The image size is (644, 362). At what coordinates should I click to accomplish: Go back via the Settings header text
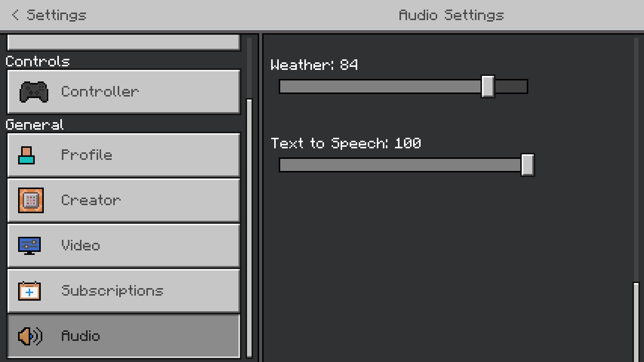click(x=56, y=15)
